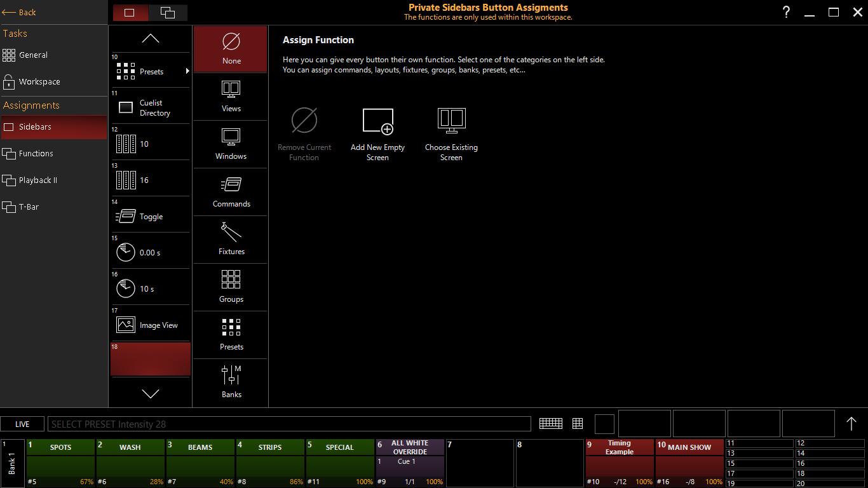868x488 pixels.
Task: Click the up arrow near the command line
Action: pos(851,423)
